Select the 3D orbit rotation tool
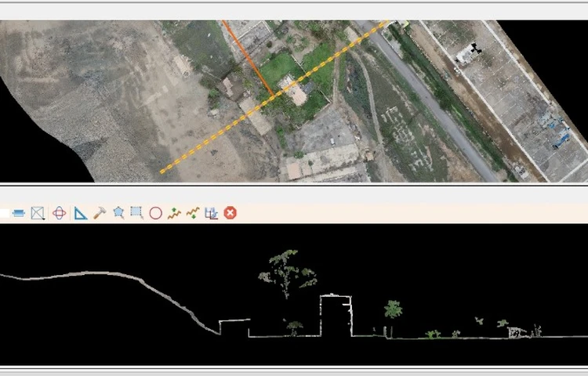 pos(60,213)
